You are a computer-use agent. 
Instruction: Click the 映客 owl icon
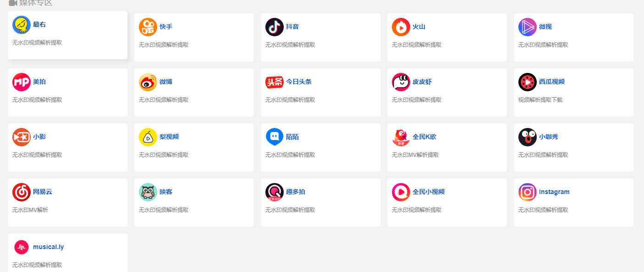coord(148,192)
